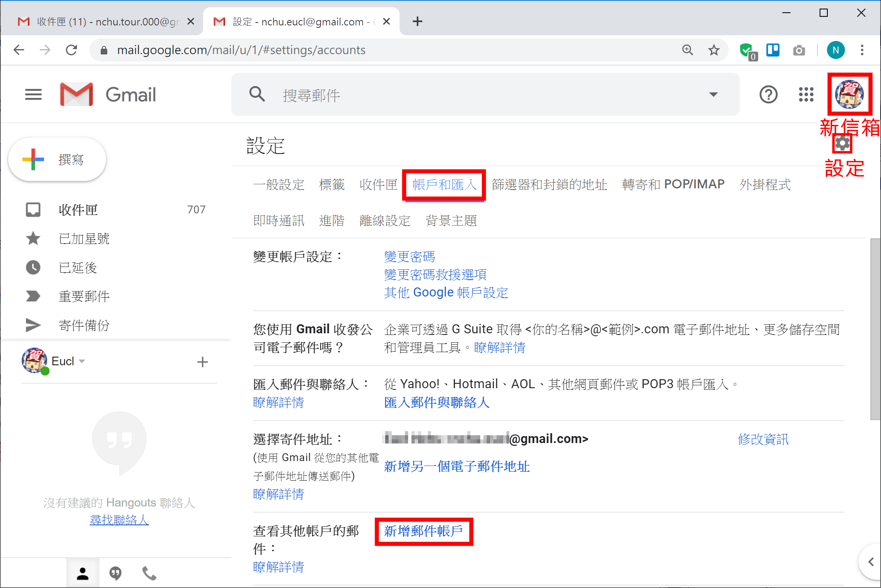Click the settings gear icon

point(842,143)
